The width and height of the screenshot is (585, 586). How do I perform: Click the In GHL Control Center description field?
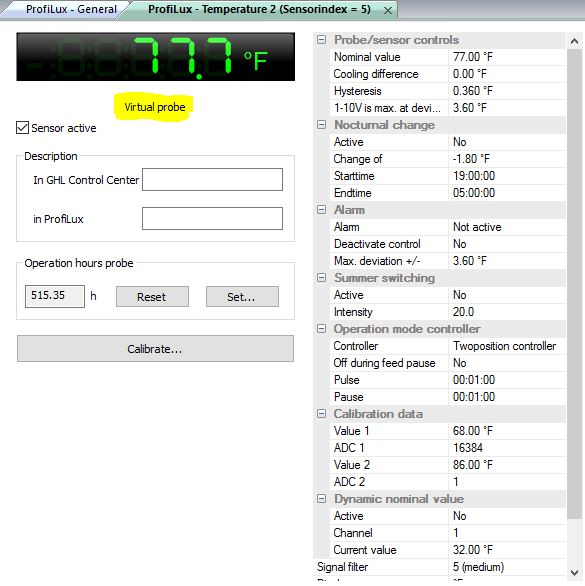(212, 179)
